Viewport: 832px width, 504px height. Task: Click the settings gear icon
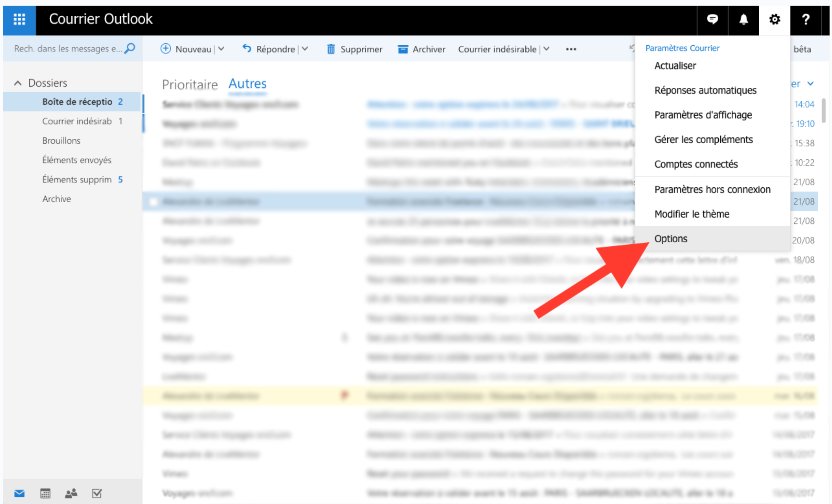[774, 19]
